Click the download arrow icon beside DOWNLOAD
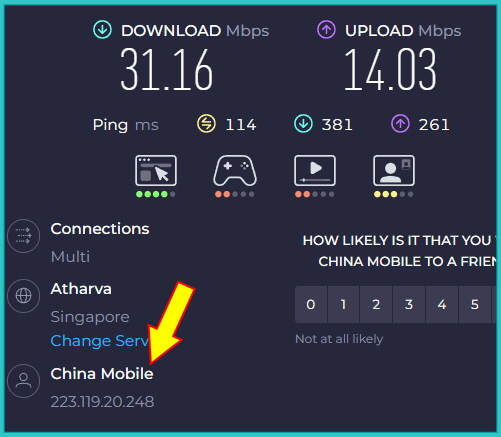The width and height of the screenshot is (501, 437). (x=102, y=30)
